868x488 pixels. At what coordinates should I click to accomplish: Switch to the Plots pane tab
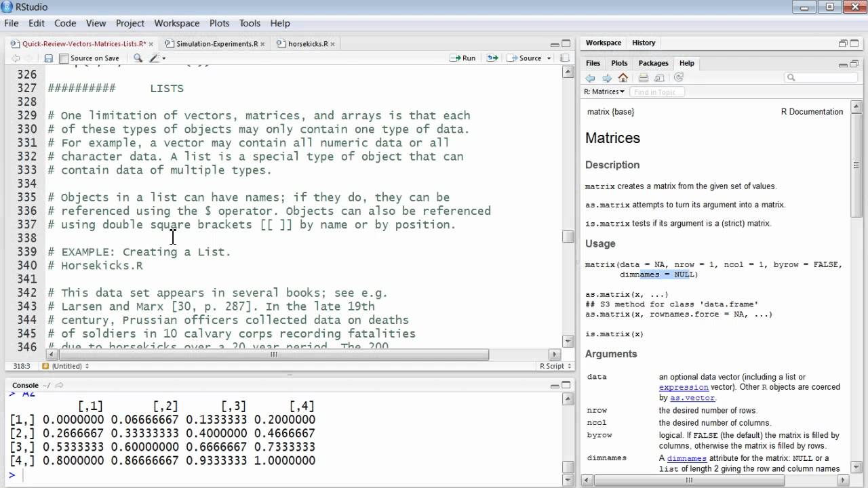tap(619, 63)
